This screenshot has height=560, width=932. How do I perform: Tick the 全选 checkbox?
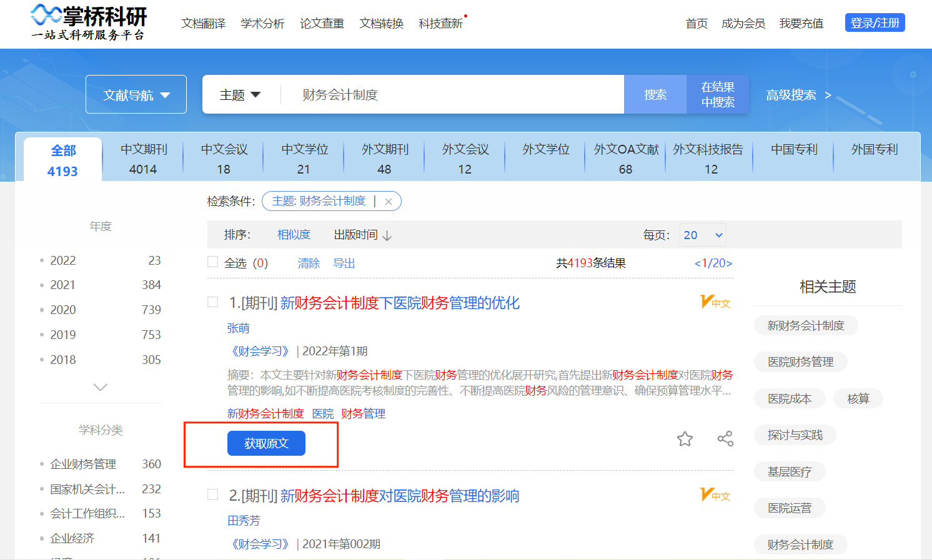pyautogui.click(x=212, y=262)
